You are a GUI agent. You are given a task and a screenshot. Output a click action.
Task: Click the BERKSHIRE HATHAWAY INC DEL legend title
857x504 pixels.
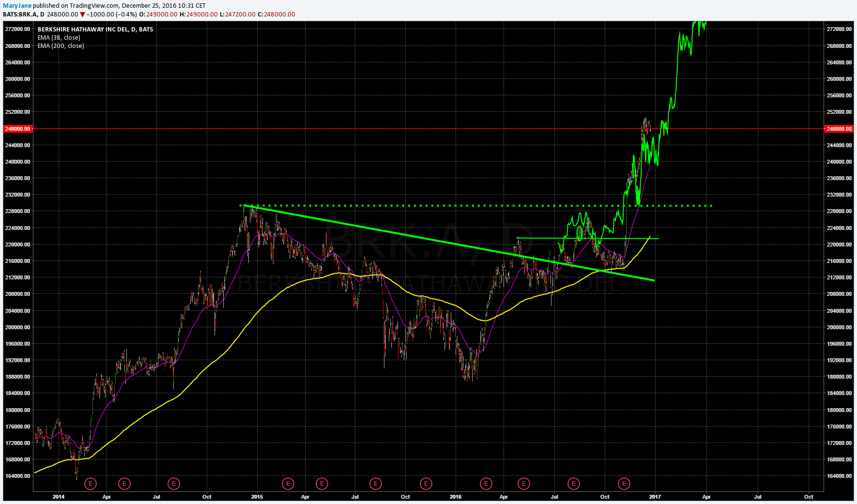coord(95,30)
